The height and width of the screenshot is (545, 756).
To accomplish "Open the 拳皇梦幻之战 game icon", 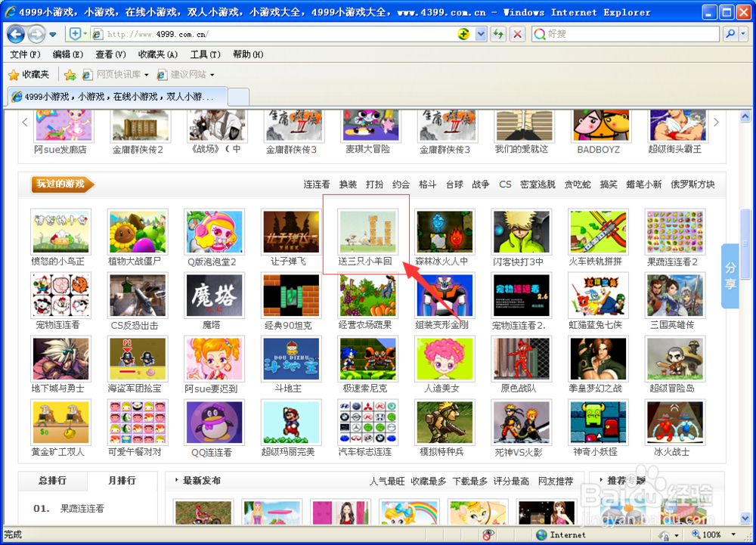I will 598,359.
